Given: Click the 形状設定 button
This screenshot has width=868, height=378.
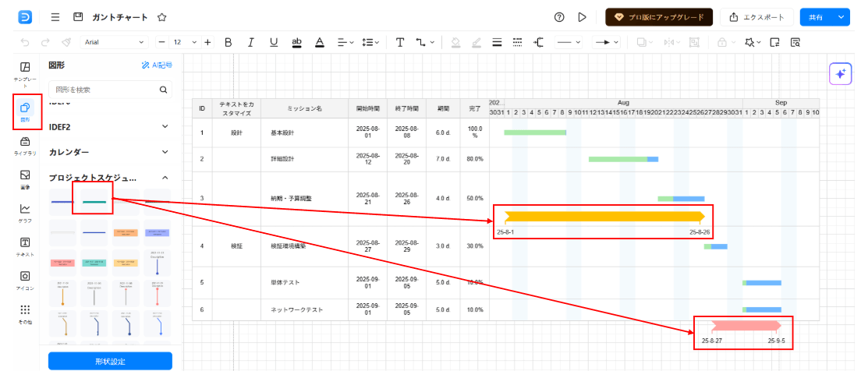Looking at the screenshot, I should [110, 362].
